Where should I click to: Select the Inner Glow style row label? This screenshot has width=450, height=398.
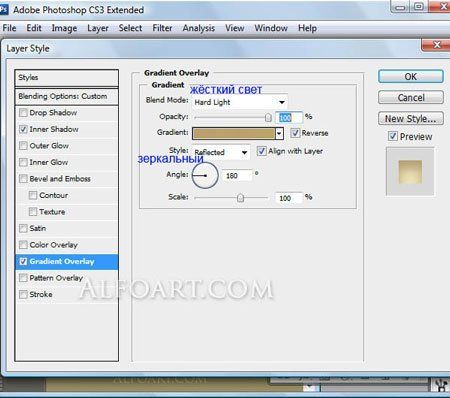point(49,162)
